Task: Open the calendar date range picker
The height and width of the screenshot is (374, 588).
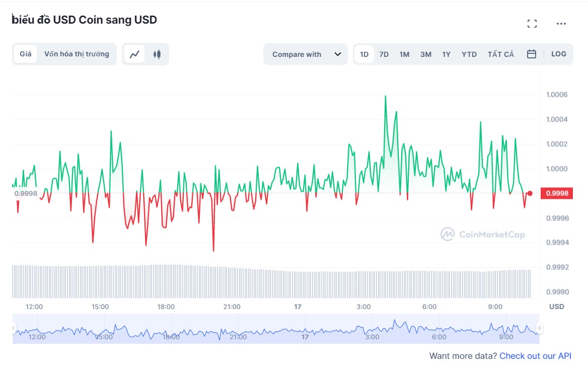Action: [x=531, y=54]
